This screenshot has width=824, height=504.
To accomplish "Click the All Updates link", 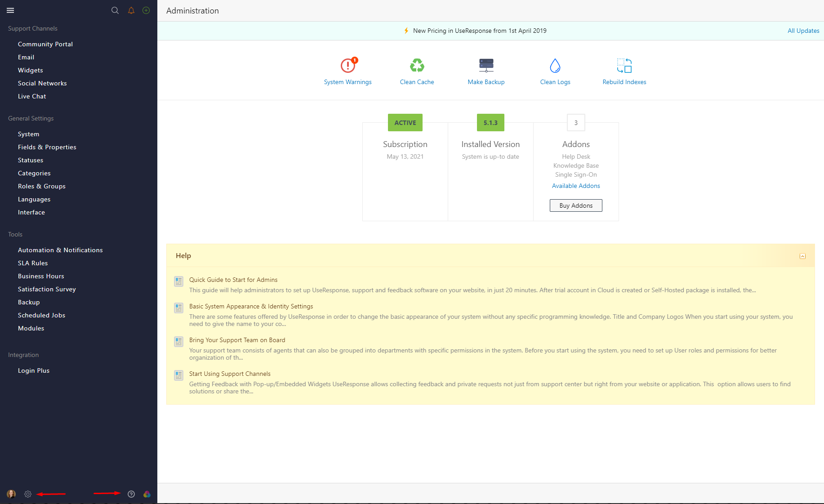I will click(803, 31).
